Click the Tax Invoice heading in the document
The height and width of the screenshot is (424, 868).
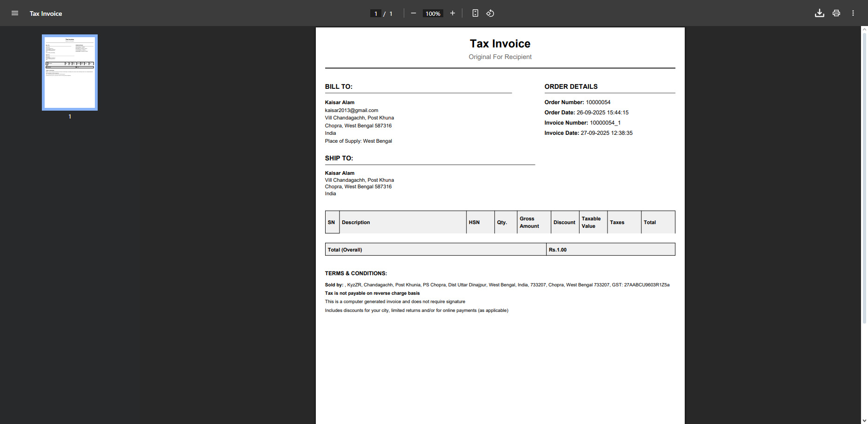pos(500,44)
